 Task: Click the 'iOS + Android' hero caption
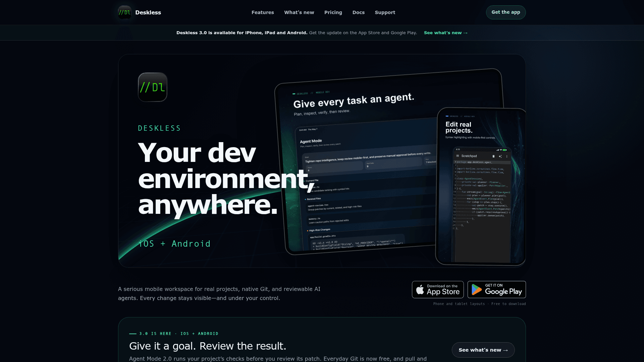point(175,244)
